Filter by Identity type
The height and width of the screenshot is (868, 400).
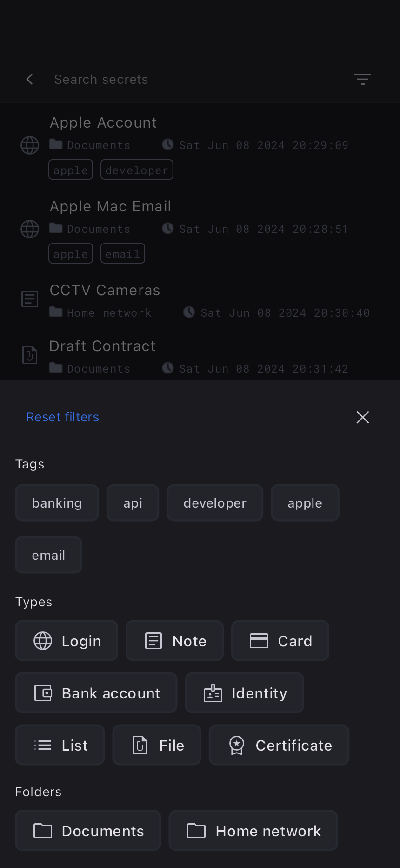[x=244, y=693]
